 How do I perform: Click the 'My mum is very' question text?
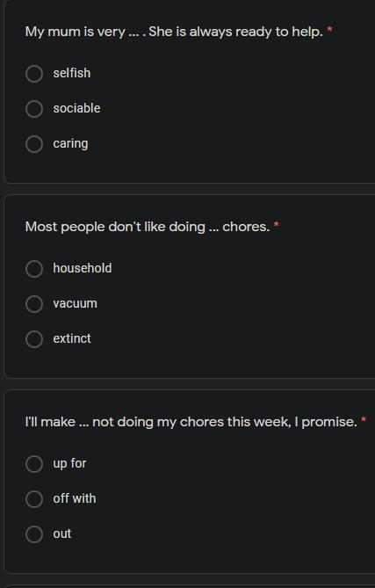click(174, 32)
